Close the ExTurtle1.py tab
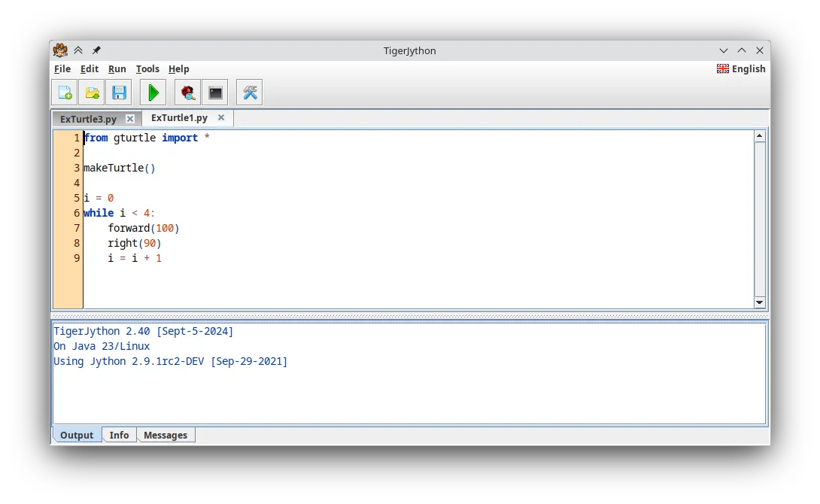 [x=221, y=117]
